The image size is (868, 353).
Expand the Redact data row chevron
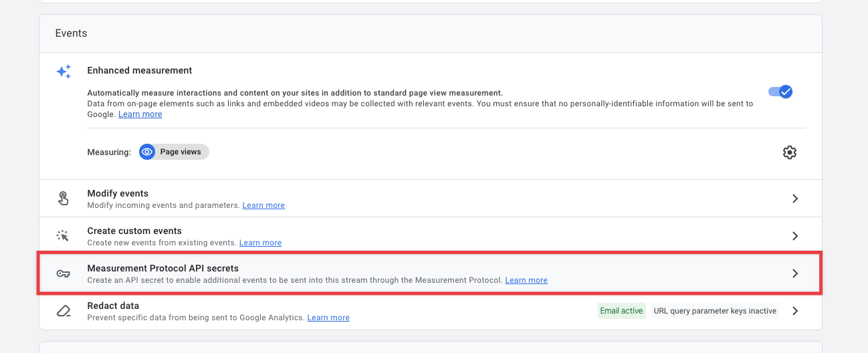pos(795,311)
